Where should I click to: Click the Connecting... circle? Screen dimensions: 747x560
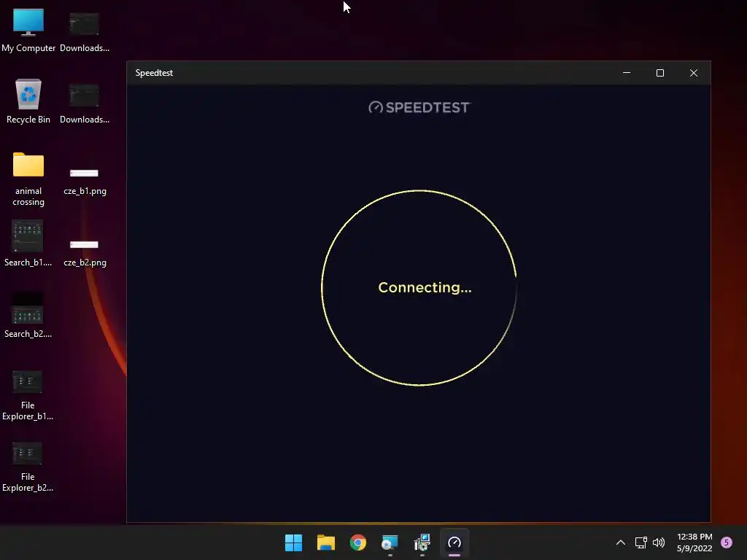pos(419,287)
